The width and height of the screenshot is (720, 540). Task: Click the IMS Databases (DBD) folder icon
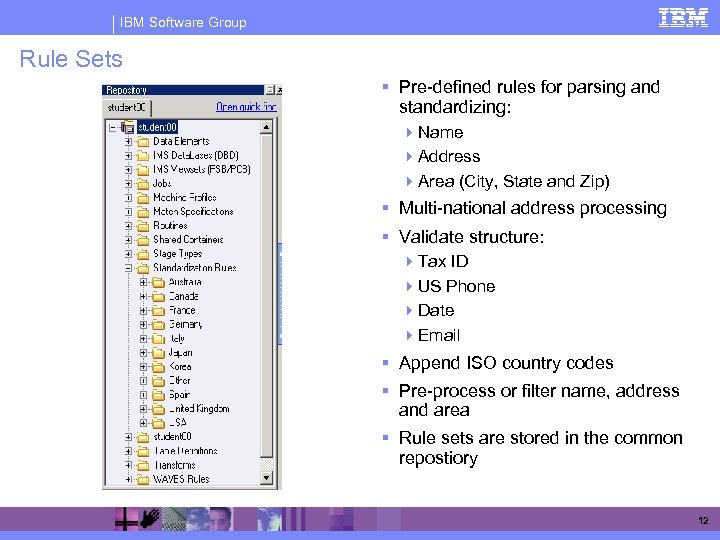144,156
